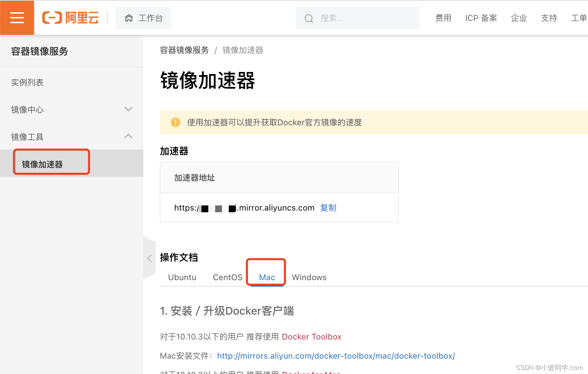Click 镜像中心 sidebar item
The height and width of the screenshot is (374, 588).
click(27, 110)
